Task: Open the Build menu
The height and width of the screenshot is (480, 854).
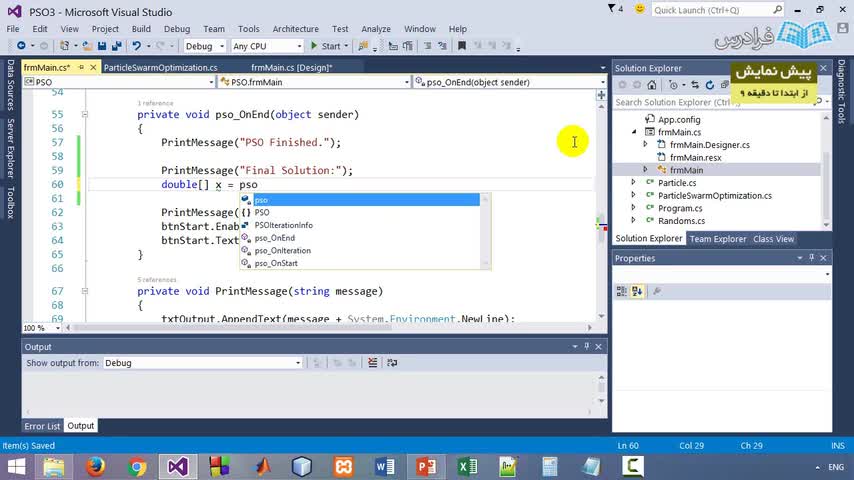Action: [141, 29]
